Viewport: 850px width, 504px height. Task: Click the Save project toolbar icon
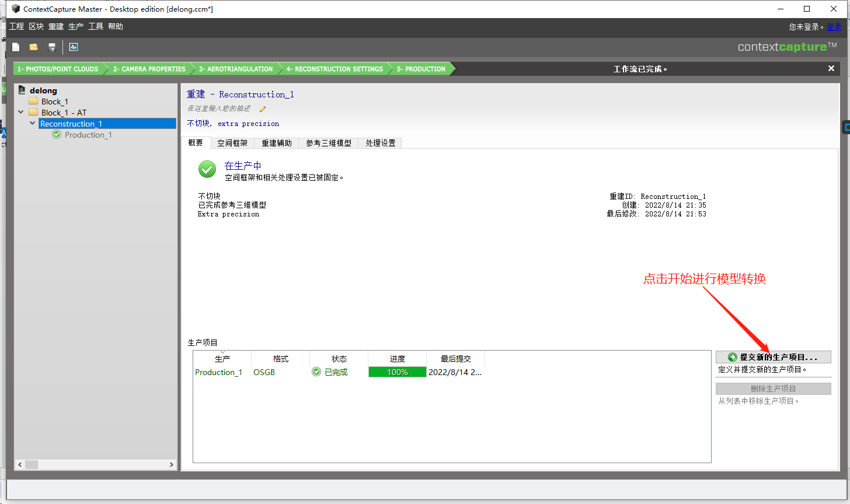[52, 47]
